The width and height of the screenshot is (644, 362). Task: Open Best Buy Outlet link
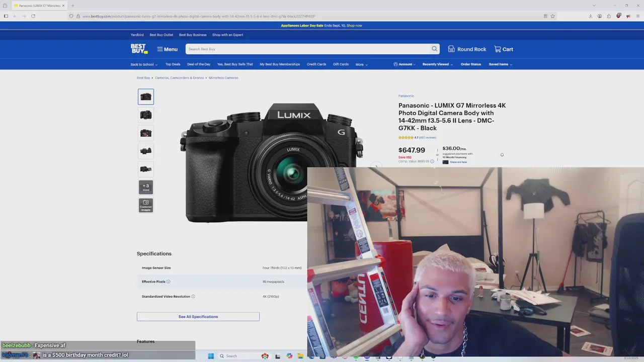(x=161, y=35)
